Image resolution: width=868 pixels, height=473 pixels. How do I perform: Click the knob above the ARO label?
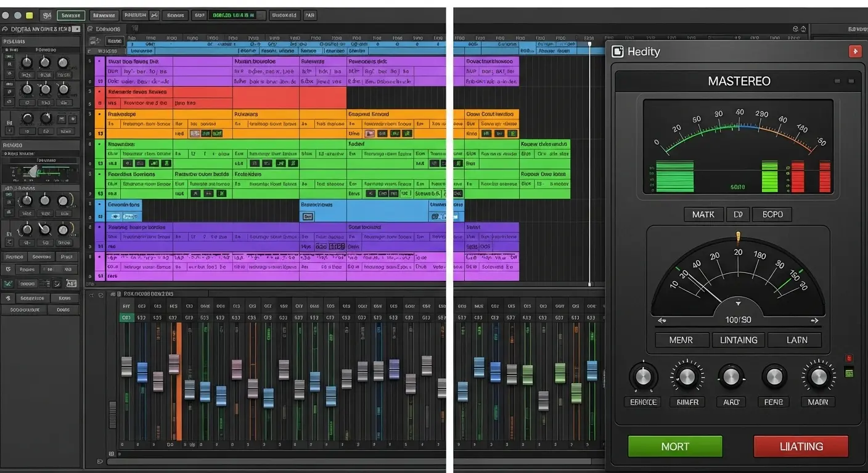[x=731, y=376]
